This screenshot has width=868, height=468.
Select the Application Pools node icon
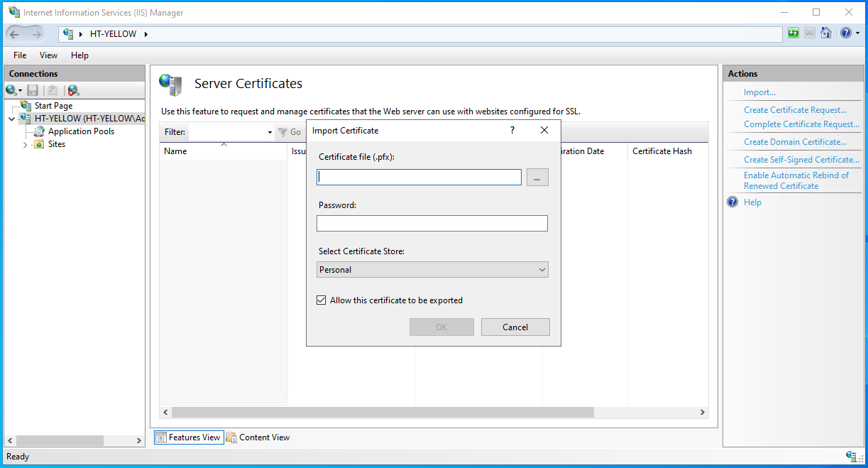(38, 131)
